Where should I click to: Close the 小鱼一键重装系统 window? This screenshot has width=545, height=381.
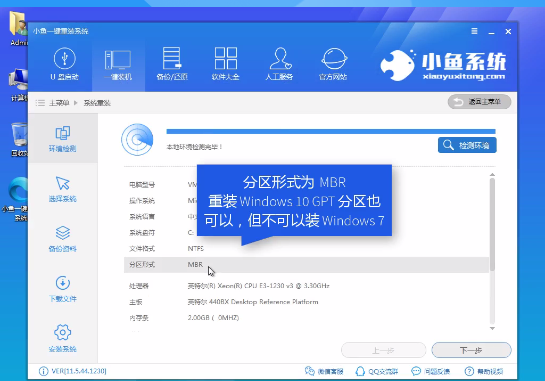coord(508,32)
